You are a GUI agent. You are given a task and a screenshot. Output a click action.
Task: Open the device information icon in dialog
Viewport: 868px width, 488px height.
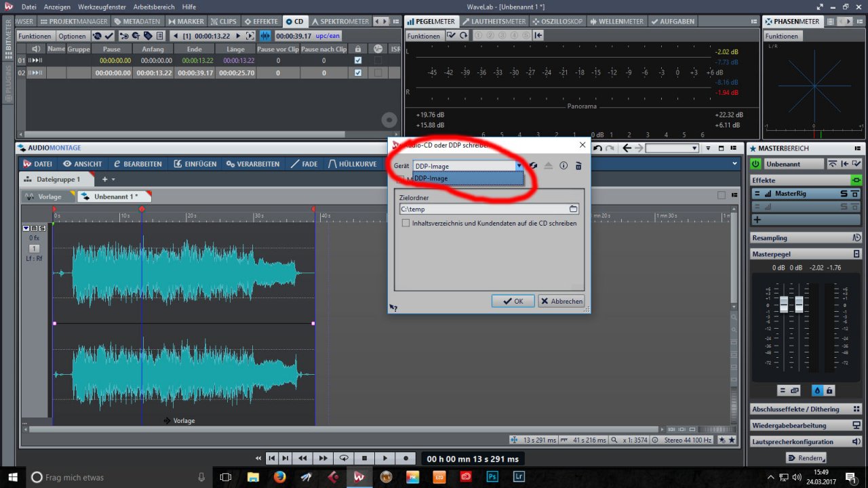[564, 165]
